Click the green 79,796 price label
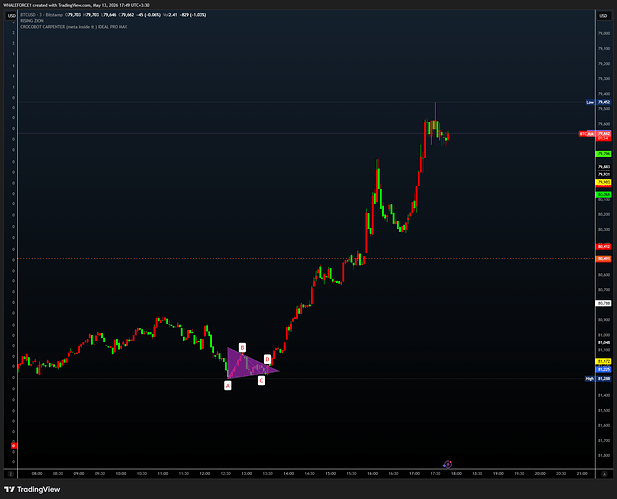 click(x=604, y=154)
